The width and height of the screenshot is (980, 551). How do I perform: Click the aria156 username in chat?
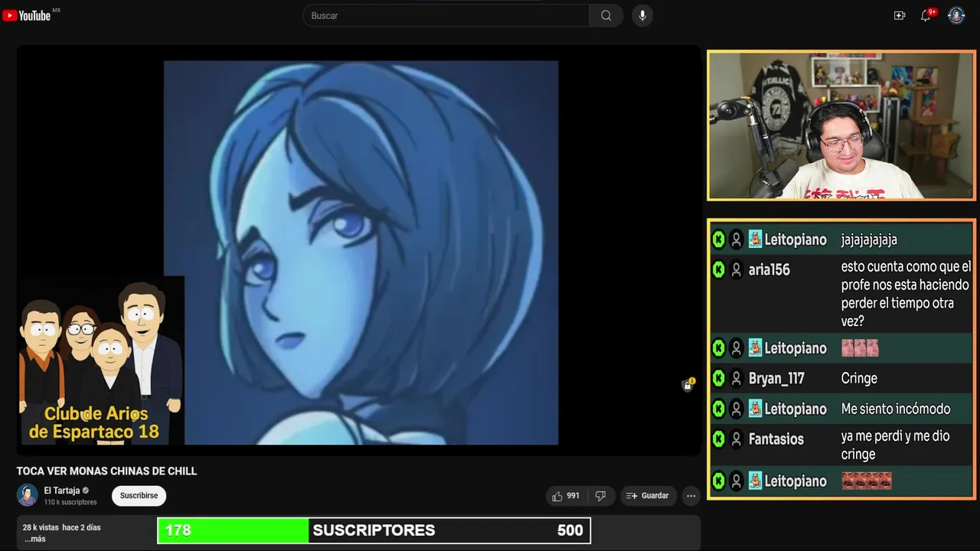point(769,269)
